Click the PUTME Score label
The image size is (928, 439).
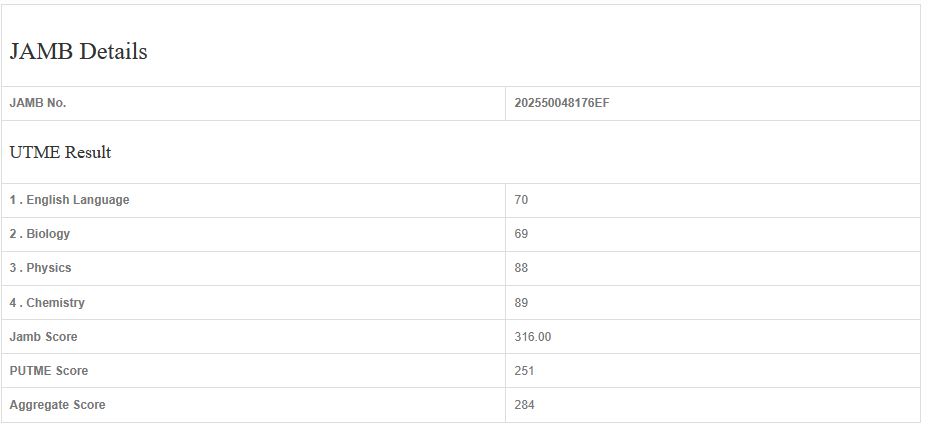(49, 371)
